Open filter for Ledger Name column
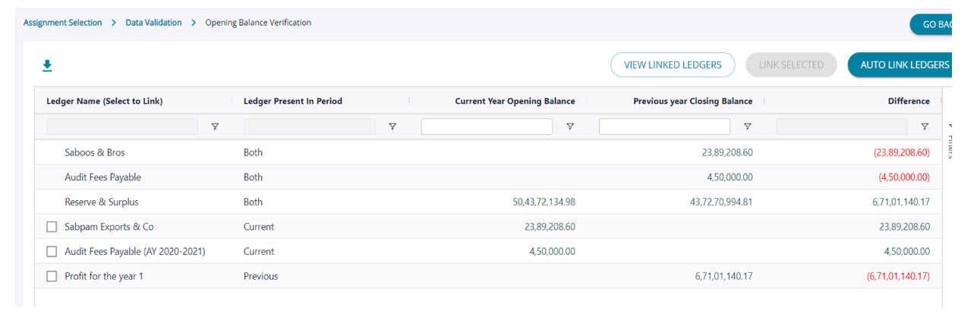The image size is (980, 323). tap(215, 127)
